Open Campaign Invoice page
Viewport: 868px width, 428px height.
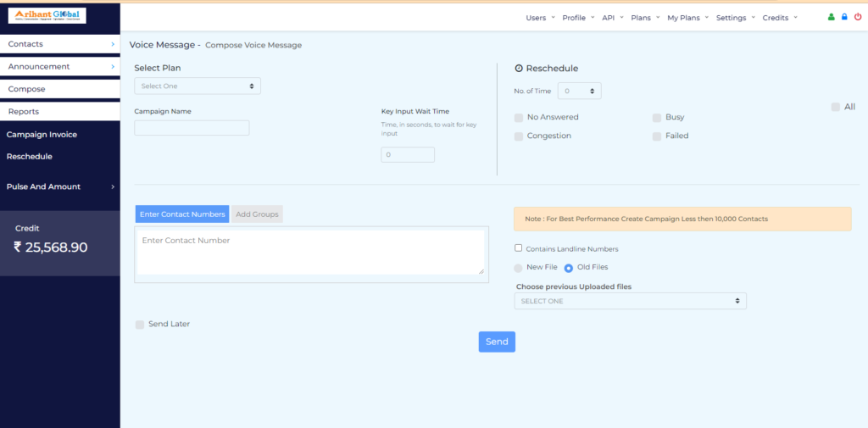click(42, 135)
